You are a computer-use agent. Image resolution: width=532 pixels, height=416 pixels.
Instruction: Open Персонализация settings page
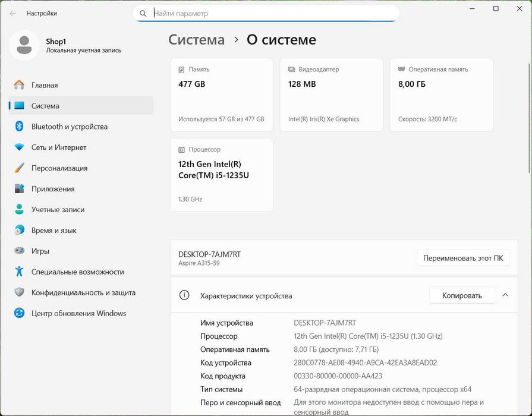click(x=81, y=168)
